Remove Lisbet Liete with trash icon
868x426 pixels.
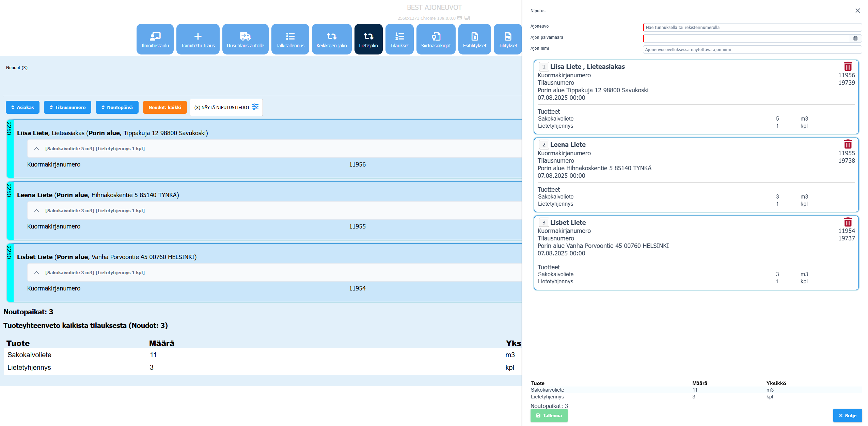(x=848, y=222)
